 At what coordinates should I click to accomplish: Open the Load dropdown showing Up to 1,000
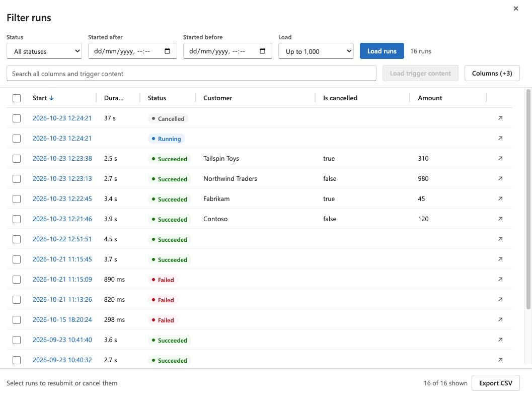coord(316,51)
